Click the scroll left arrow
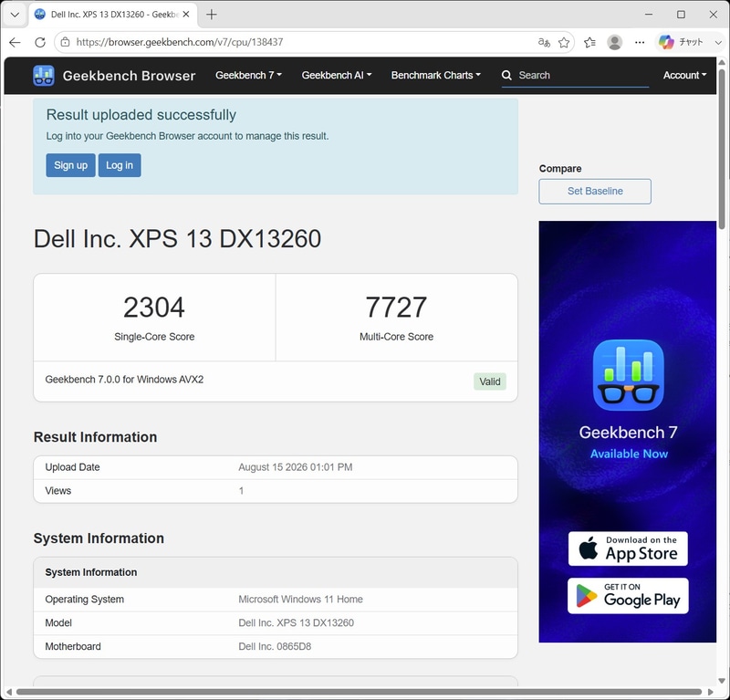The width and height of the screenshot is (730, 700). click(x=9, y=692)
